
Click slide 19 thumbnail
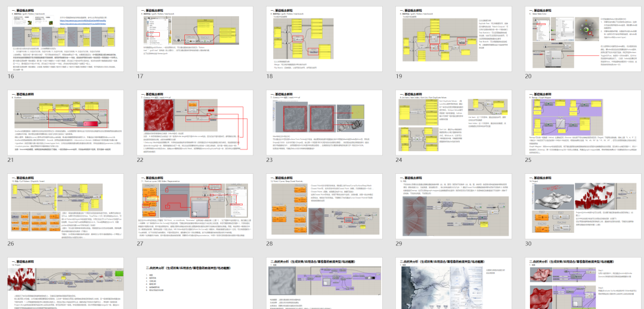click(x=451, y=35)
